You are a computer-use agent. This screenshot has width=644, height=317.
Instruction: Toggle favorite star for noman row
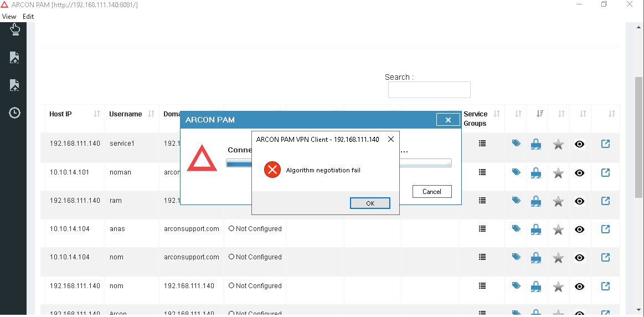[x=558, y=173]
